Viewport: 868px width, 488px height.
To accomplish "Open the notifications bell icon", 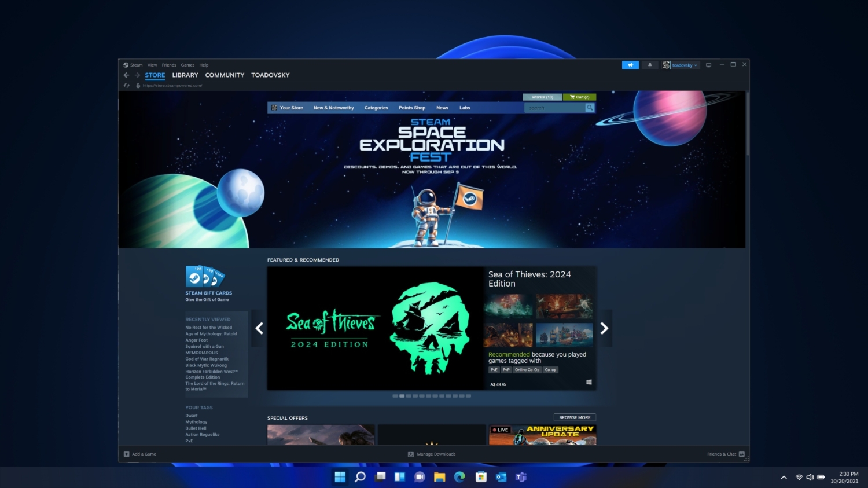I will click(649, 64).
